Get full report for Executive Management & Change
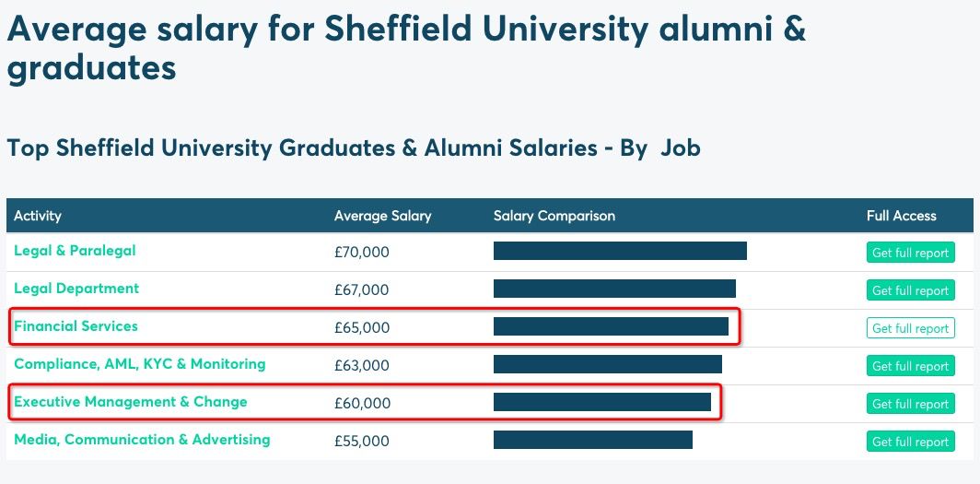980x484 pixels. point(910,404)
